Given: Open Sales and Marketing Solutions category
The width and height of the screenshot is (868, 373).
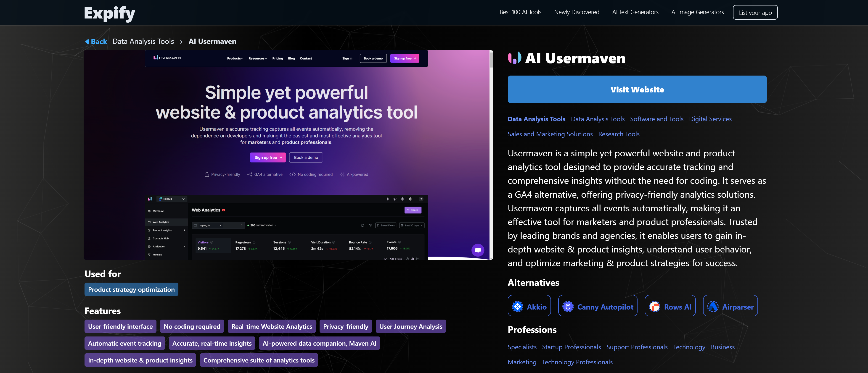Looking at the screenshot, I should click(x=550, y=134).
